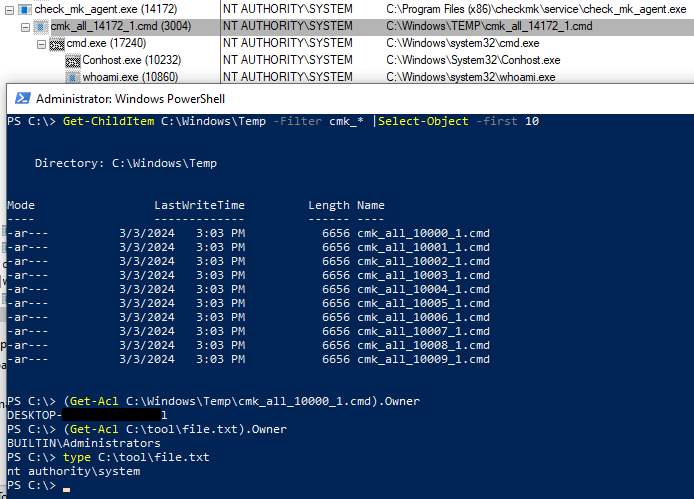Click the cmk_all_14172_1.cmd process icon
The width and height of the screenshot is (694, 499).
42,27
